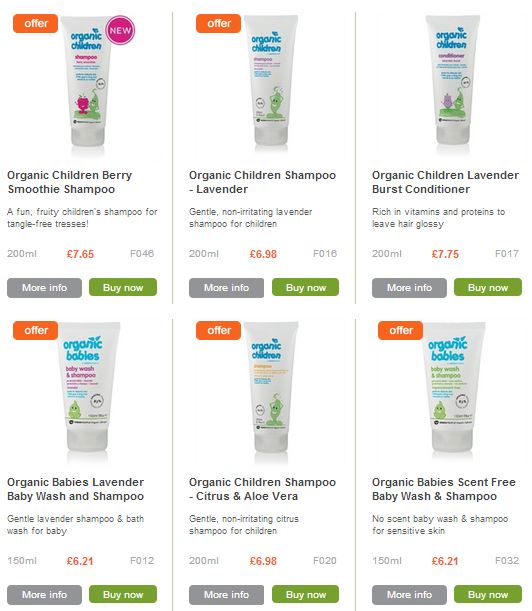Click the pink NEW badge on Berry Smoothie Shampoo

120,30
